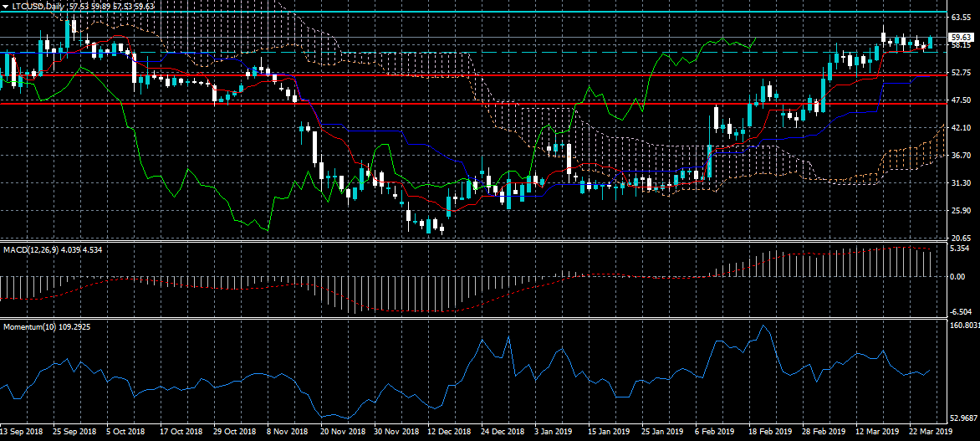Click the 18 Feb 2019 date label
Image resolution: width=980 pixels, height=441 pixels.
pos(769,432)
